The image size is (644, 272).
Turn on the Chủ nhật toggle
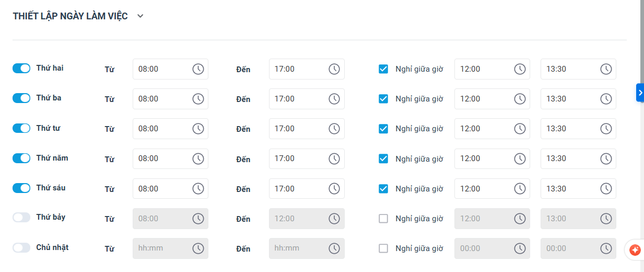[21, 248]
